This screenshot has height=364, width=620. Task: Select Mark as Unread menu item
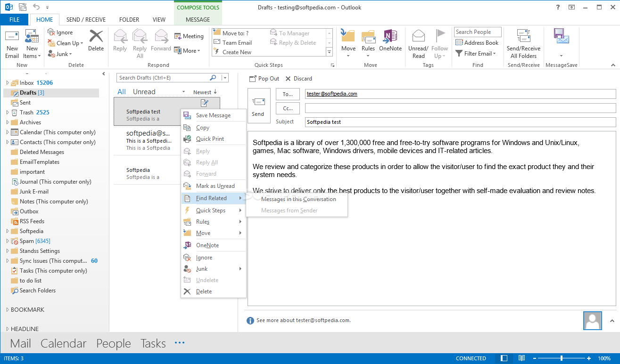click(x=214, y=186)
